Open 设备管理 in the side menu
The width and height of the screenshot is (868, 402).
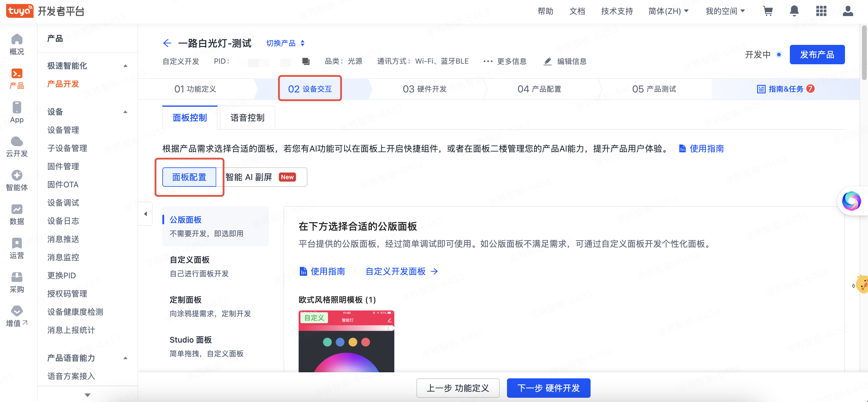tap(63, 130)
